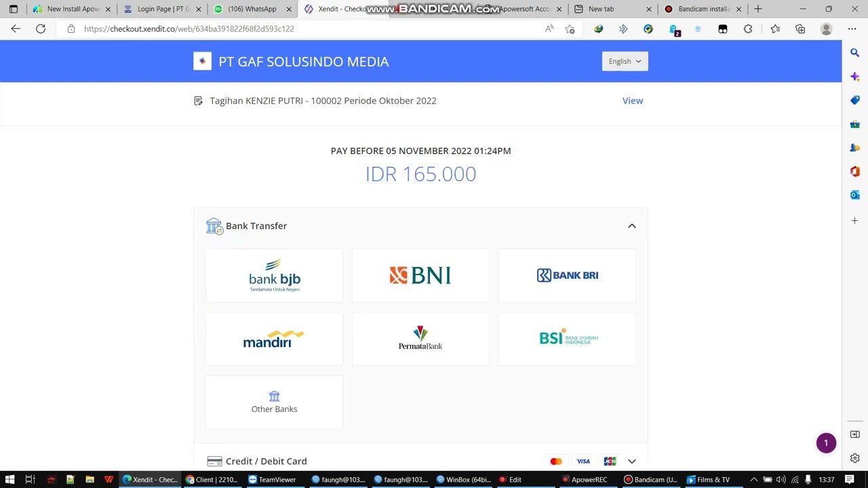868x488 pixels.
Task: Select Mandiri bank transfer
Action: (x=274, y=339)
